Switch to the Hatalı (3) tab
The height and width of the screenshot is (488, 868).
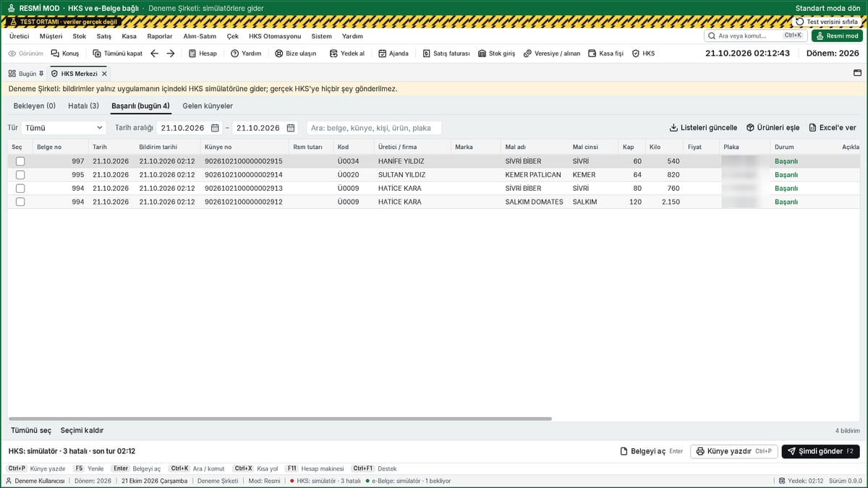(83, 106)
